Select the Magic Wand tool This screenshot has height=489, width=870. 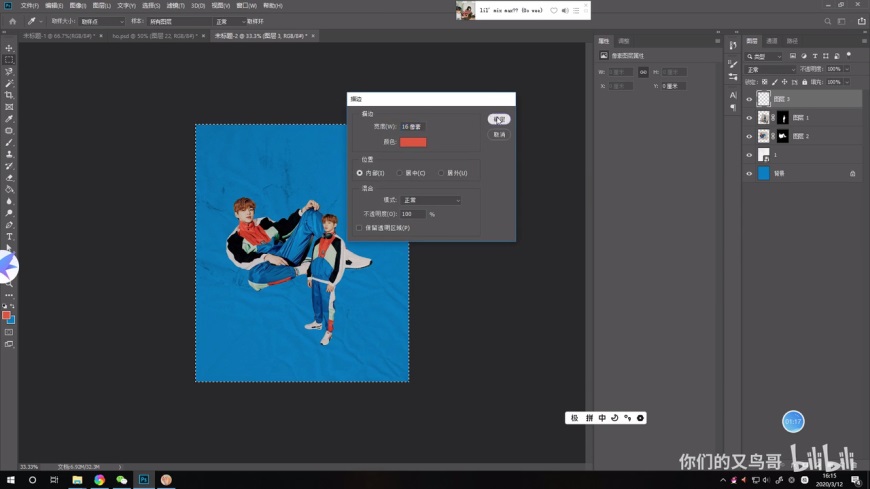point(9,83)
